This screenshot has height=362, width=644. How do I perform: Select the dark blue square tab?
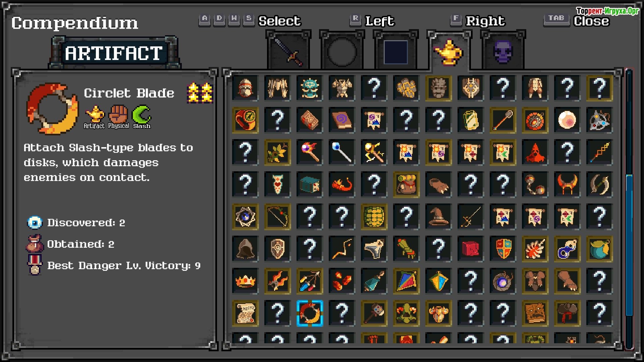coord(396,50)
